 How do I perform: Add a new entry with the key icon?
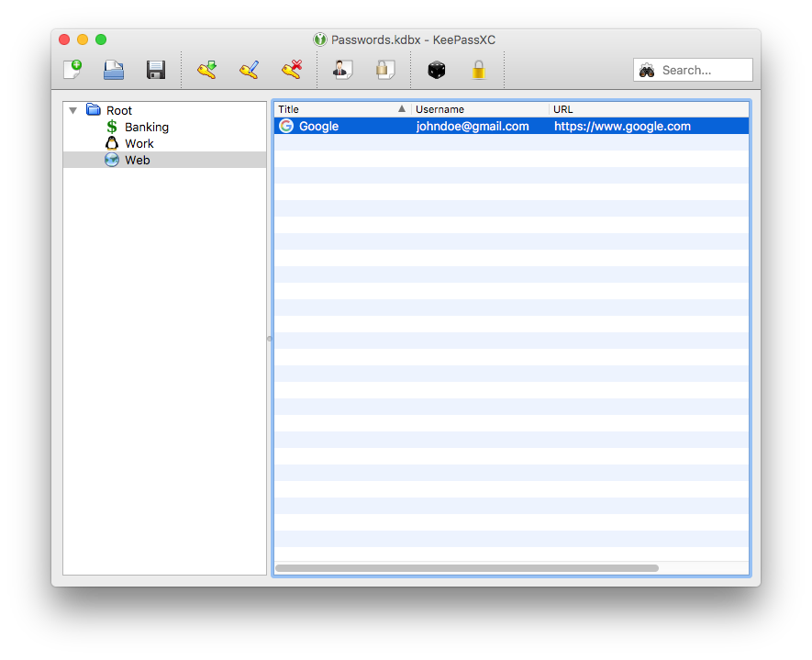pyautogui.click(x=206, y=70)
